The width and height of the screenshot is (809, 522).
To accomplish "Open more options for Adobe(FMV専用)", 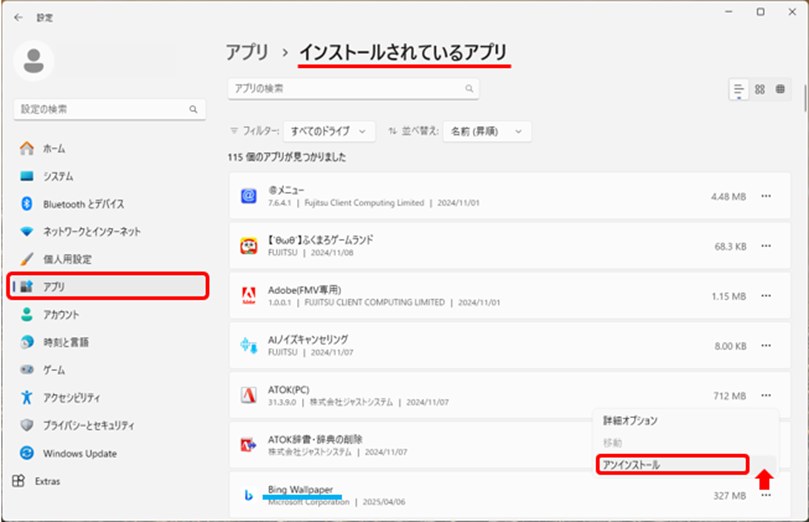I will pos(766,296).
